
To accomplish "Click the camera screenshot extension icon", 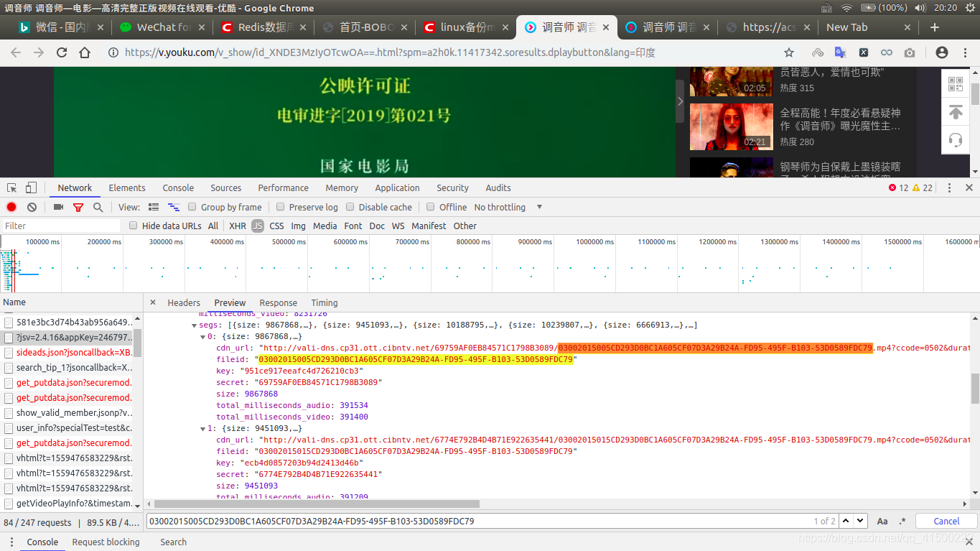I will point(910,52).
